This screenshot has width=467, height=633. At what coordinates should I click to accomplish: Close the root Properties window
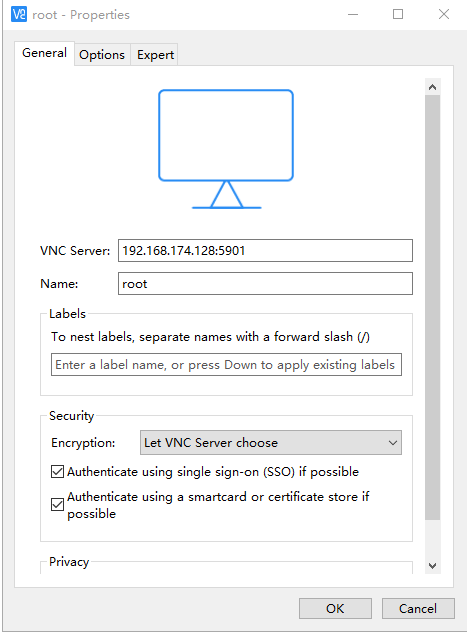pos(444,15)
